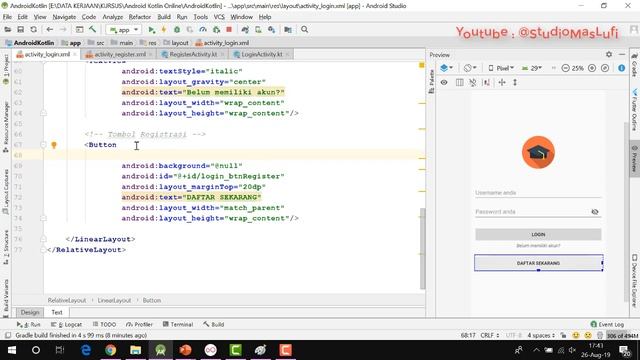Switch to the activity_register.xml tab
Screen dimensions: 640x360
[x=120, y=54]
